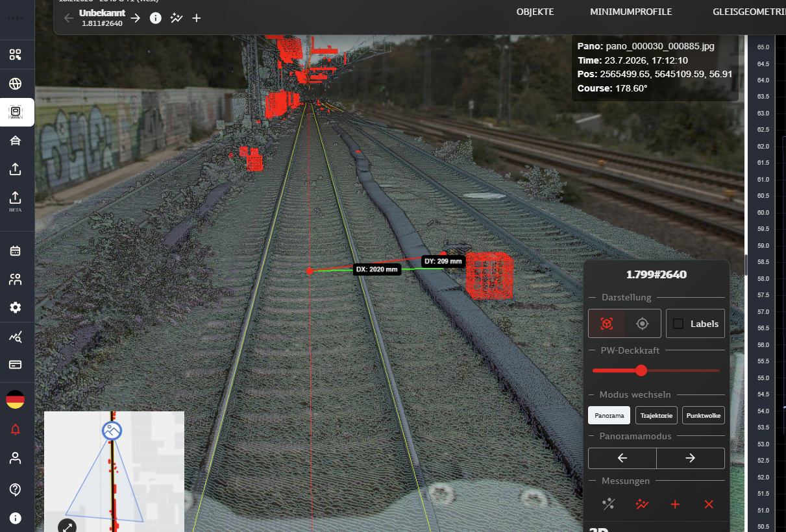
Task: Open the billing card icon in sidebar
Action: 16,365
